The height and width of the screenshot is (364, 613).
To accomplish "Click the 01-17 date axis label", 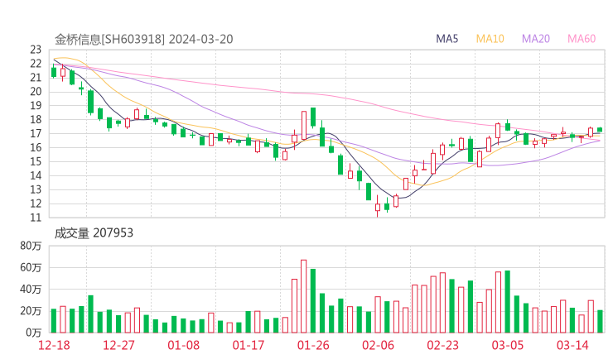I will click(249, 345).
